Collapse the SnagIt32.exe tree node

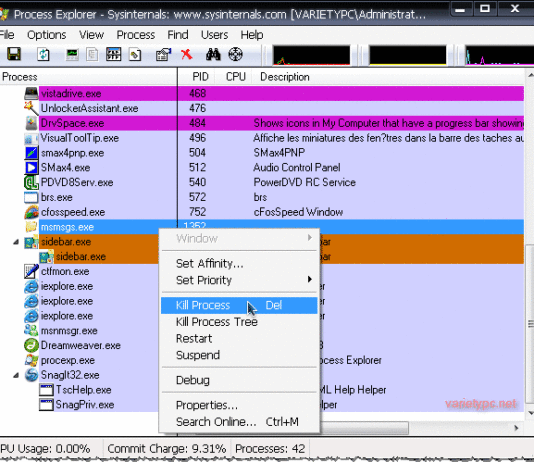[x=16, y=376]
